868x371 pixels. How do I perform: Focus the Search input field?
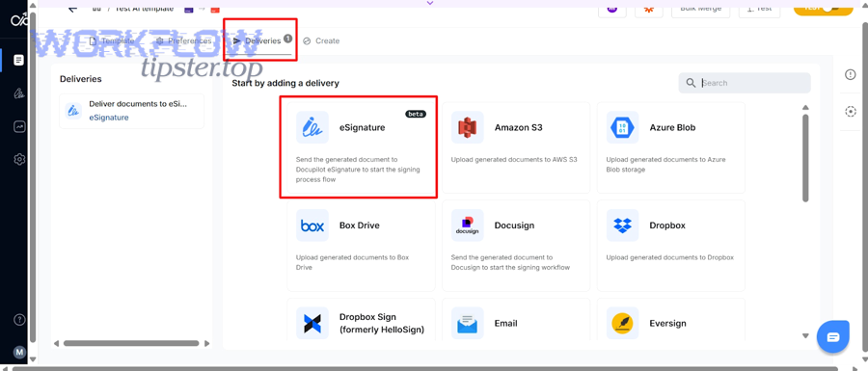[745, 83]
